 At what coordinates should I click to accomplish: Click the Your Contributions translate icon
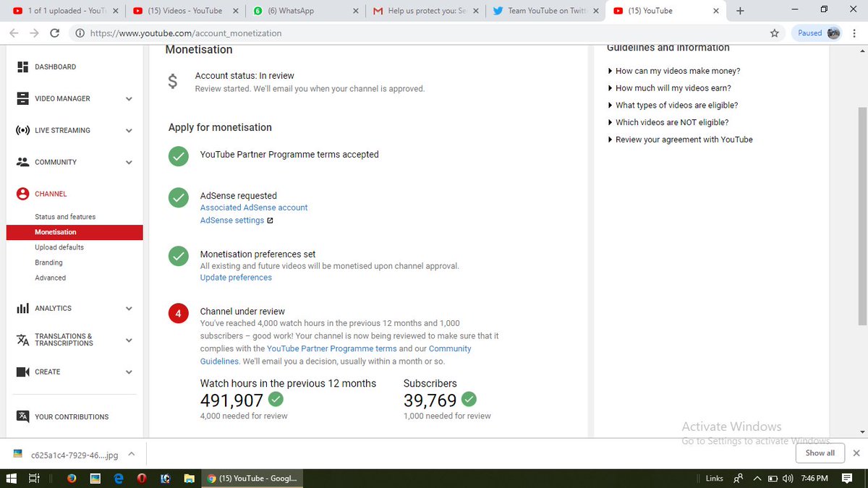point(22,416)
